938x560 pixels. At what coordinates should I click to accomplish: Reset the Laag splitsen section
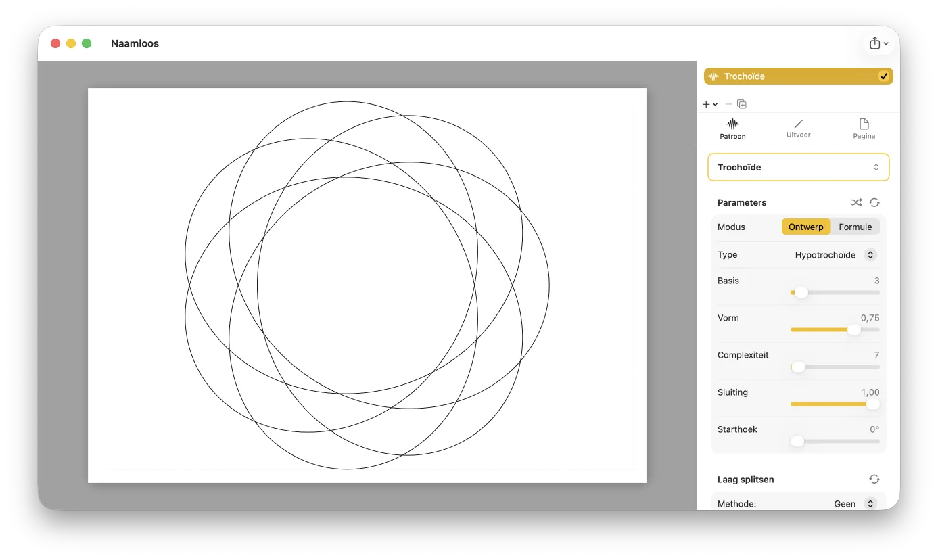click(874, 479)
